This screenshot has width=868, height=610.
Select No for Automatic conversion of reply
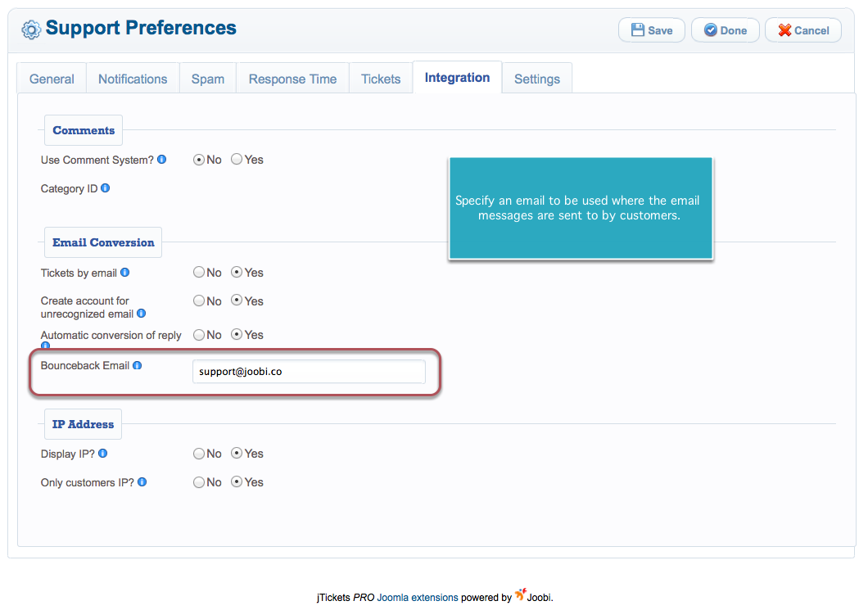[x=199, y=335]
